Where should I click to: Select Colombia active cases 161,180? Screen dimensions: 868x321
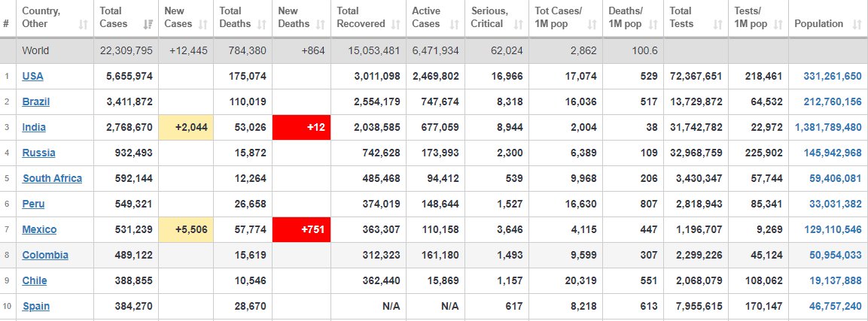tap(440, 255)
